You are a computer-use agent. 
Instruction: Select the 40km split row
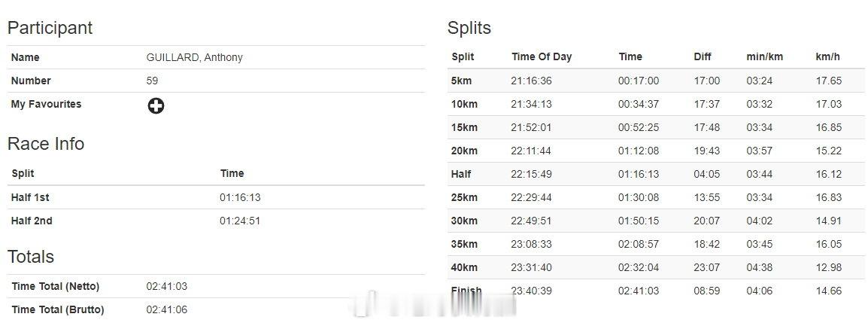[655, 267]
